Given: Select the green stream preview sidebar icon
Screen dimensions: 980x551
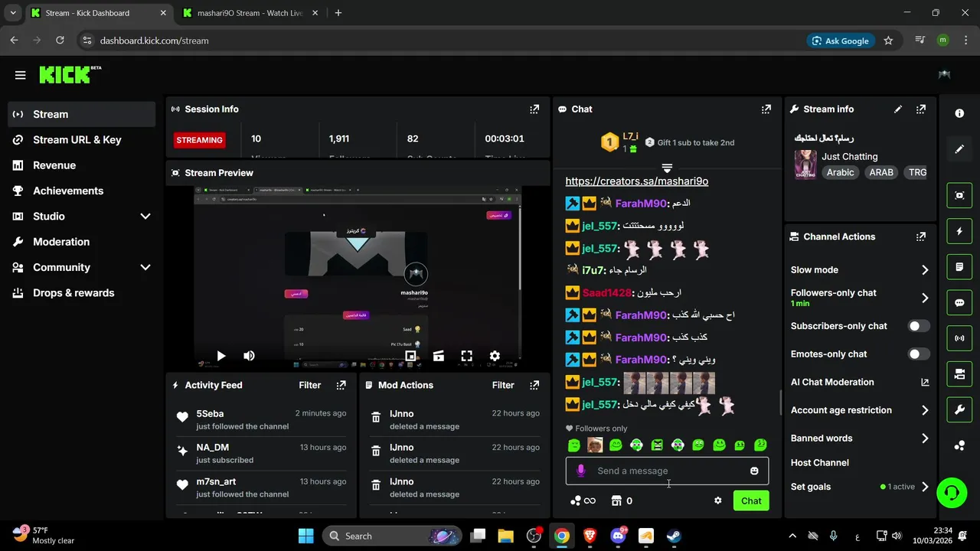Looking at the screenshot, I should 959,195.
